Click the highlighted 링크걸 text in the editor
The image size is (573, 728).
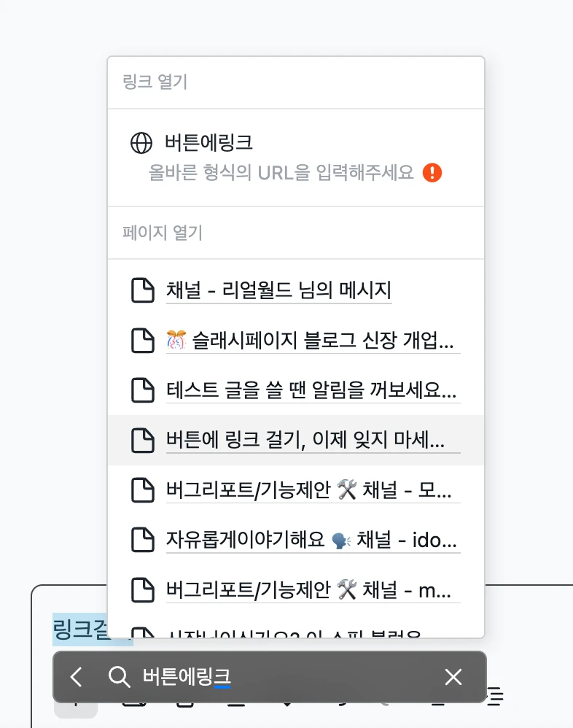(x=80, y=629)
